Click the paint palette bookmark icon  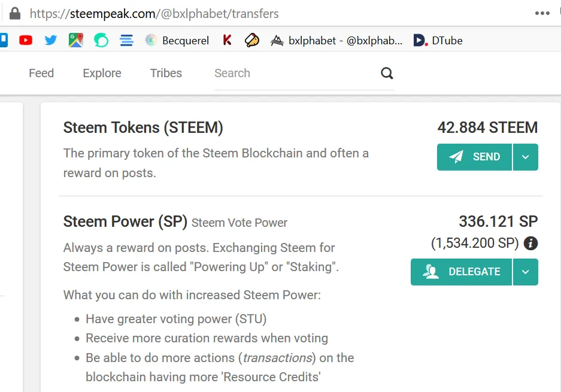pyautogui.click(x=252, y=40)
